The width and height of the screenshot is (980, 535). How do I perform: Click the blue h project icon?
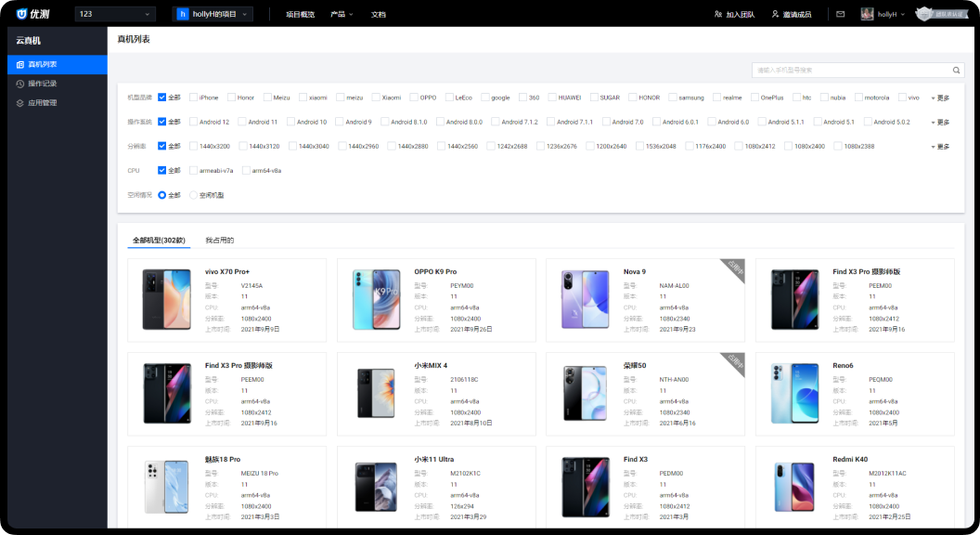(x=183, y=14)
